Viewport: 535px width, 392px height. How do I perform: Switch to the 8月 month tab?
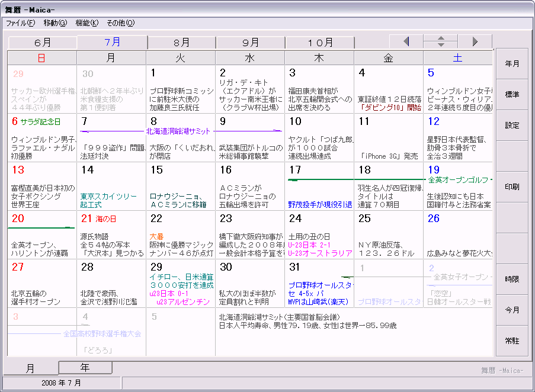182,43
